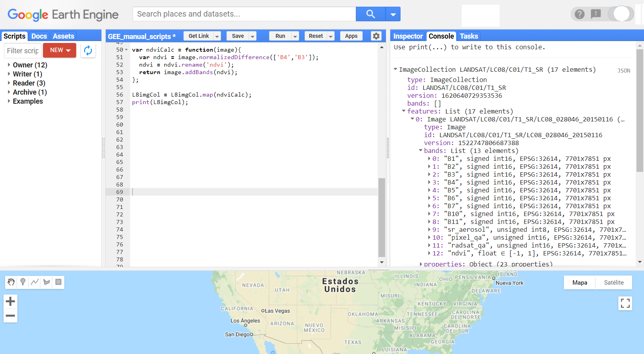
Task: Click 'id: LANDSAT/LC08/C01/T1_SR' console text
Action: coord(457,88)
